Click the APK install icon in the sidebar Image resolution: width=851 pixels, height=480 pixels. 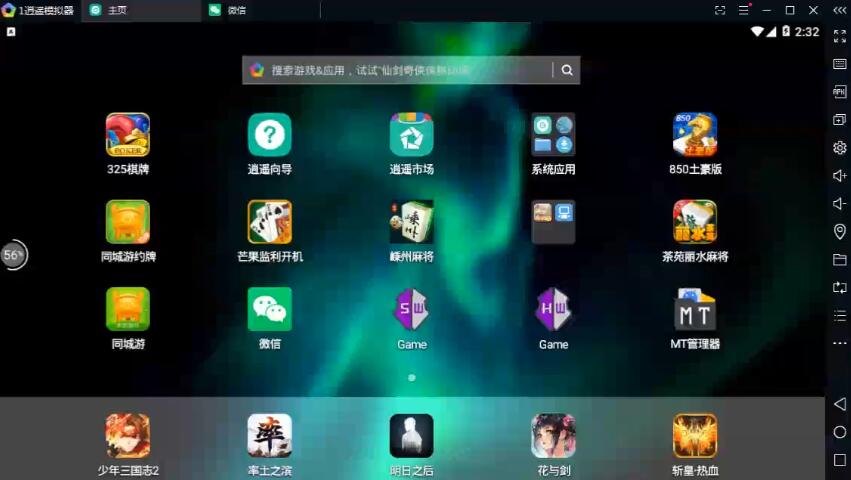[839, 92]
